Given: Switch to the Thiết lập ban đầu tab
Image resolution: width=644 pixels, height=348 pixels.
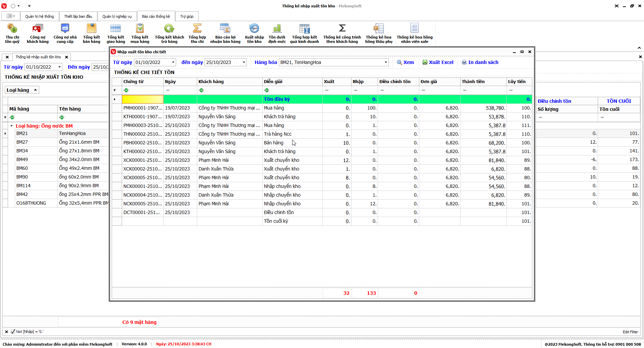Looking at the screenshot, I should click(x=78, y=16).
